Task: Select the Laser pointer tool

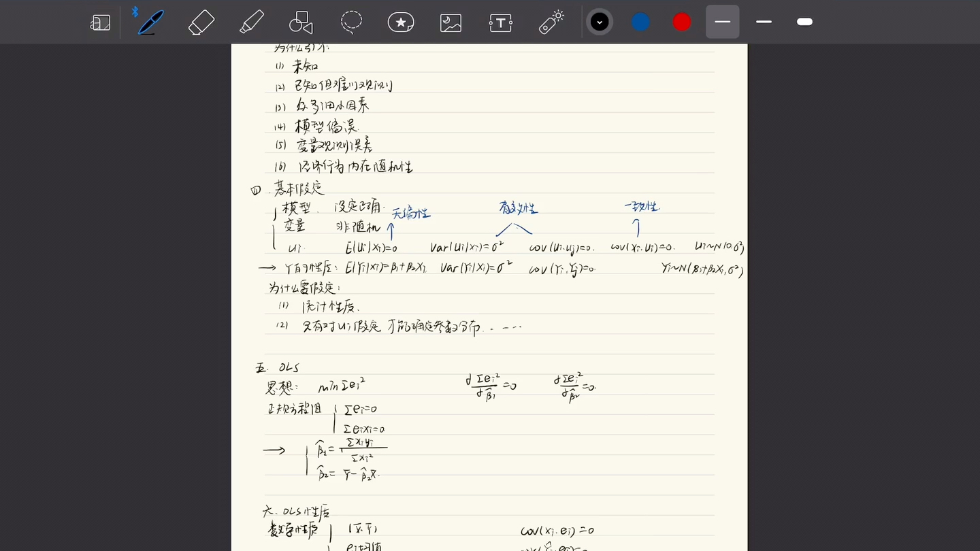Action: [551, 22]
